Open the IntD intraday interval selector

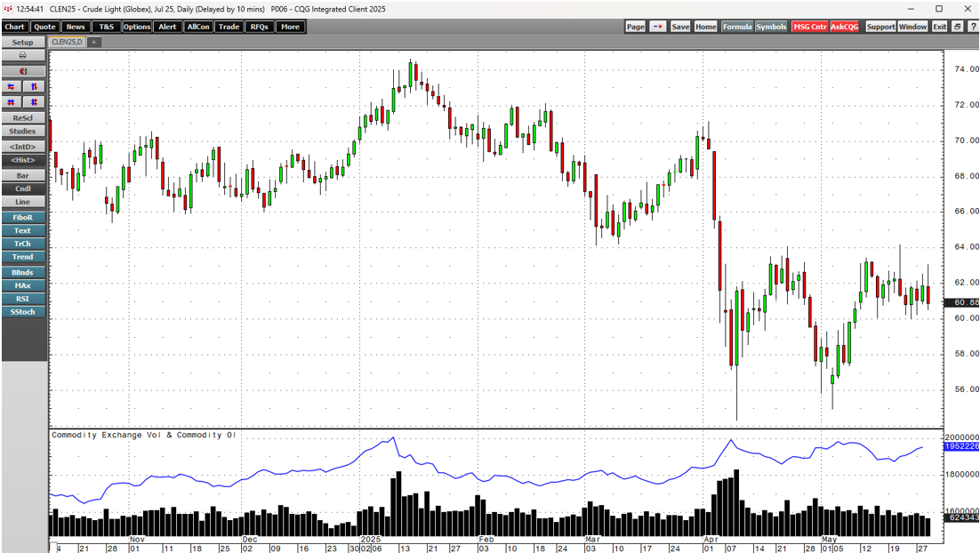point(22,147)
